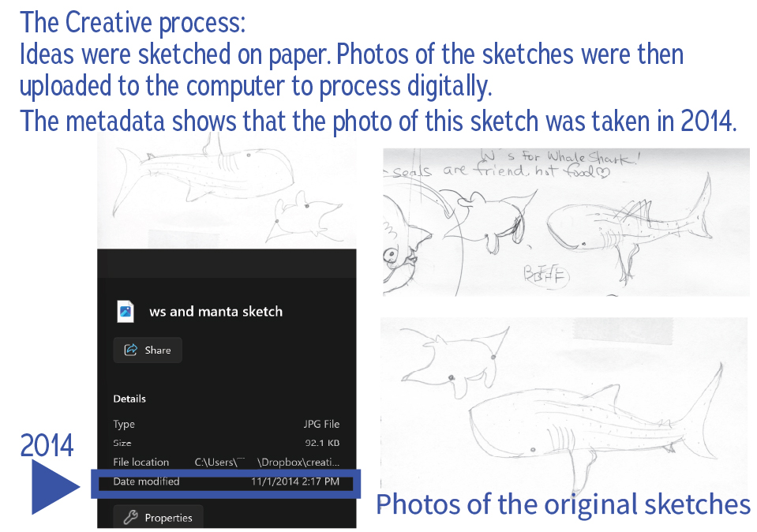Click 'The Creative process:' heading text
This screenshot has width=757, height=532.
pos(133,23)
